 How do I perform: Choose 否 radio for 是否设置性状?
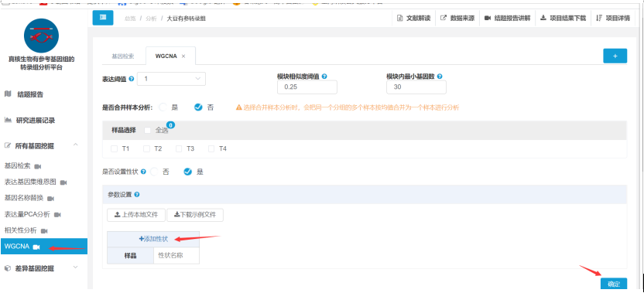[x=154, y=172]
